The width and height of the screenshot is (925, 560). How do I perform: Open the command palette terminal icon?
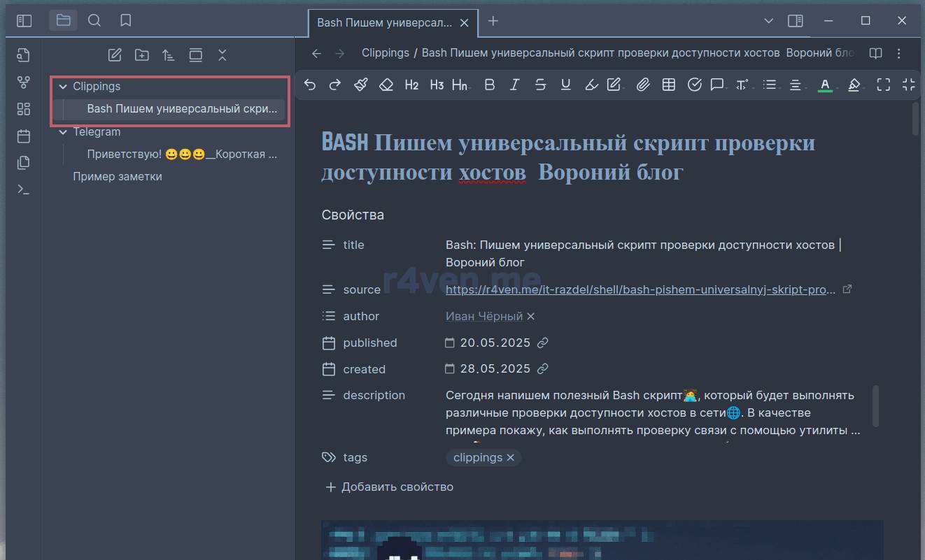pos(24,189)
